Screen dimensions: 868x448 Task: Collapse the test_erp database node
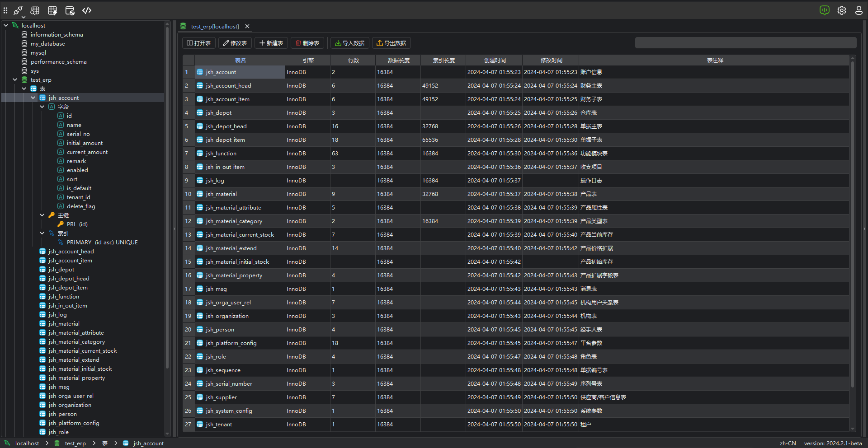(x=15, y=80)
